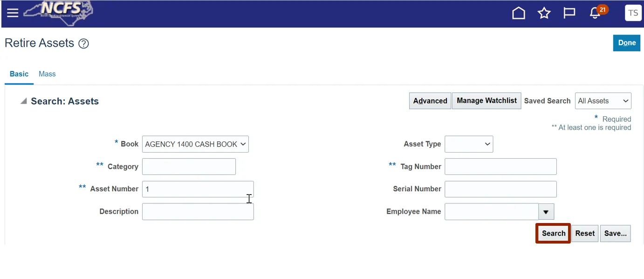Open notifications bell with 21 badge
644x279 pixels.
(x=597, y=12)
